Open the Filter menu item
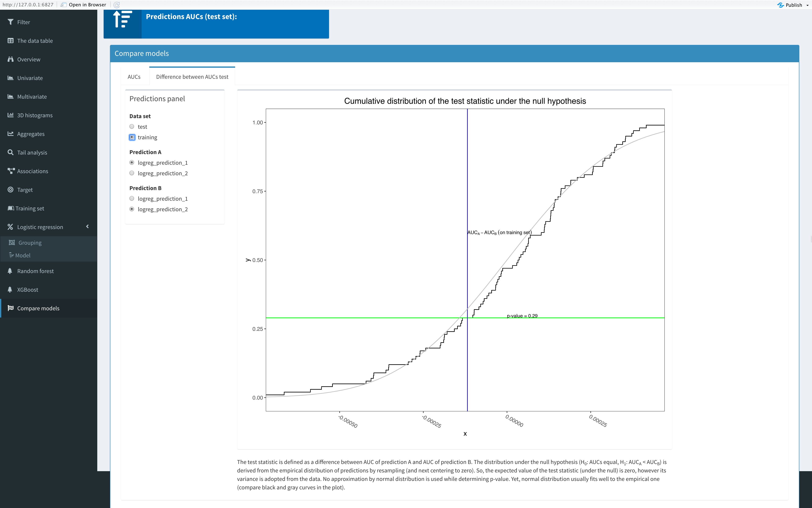 [49, 22]
